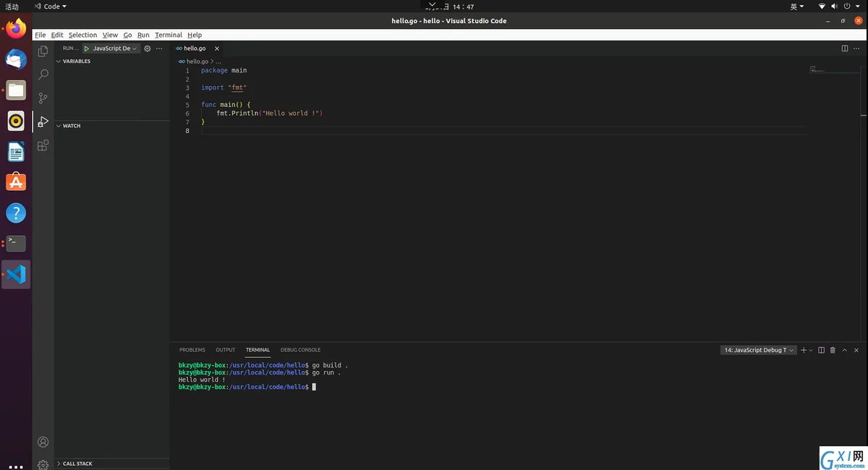Switch to the TERMINAL panel tab
The width and height of the screenshot is (868, 470).
[258, 350]
